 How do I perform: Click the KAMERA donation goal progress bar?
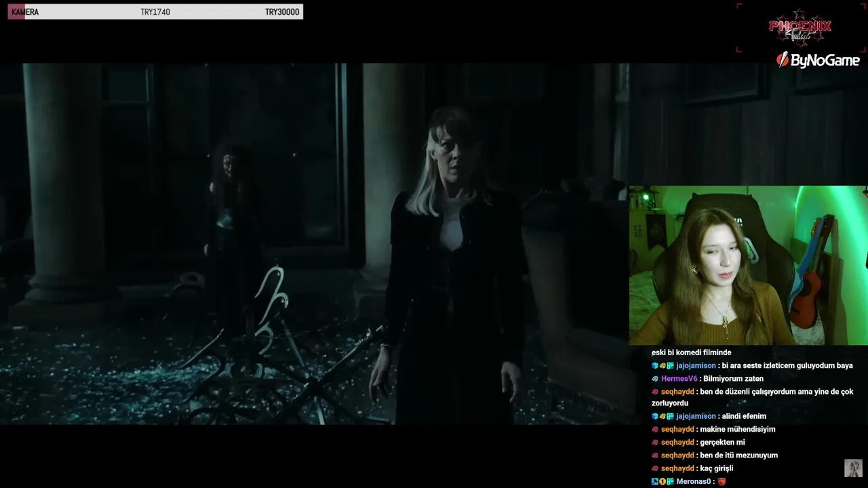155,12
